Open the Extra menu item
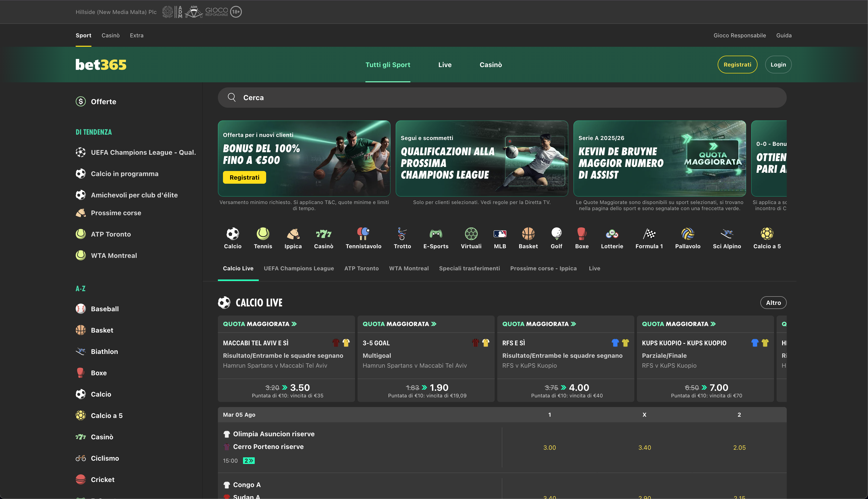868x499 pixels. [136, 35]
